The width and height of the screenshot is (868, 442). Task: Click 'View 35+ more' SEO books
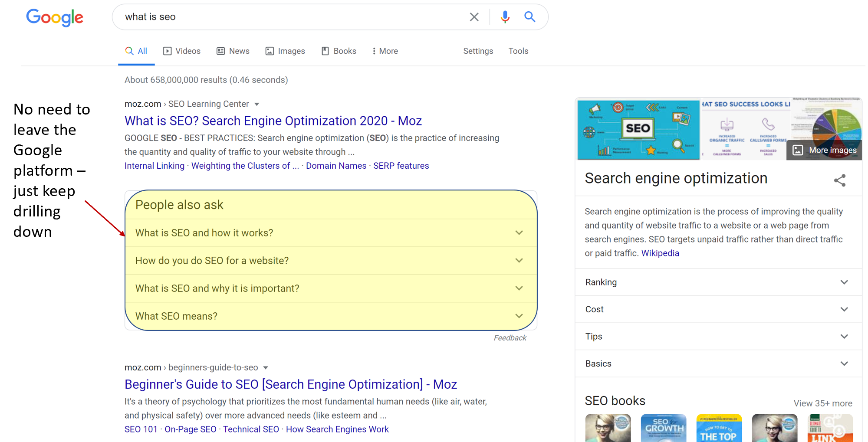(823, 403)
